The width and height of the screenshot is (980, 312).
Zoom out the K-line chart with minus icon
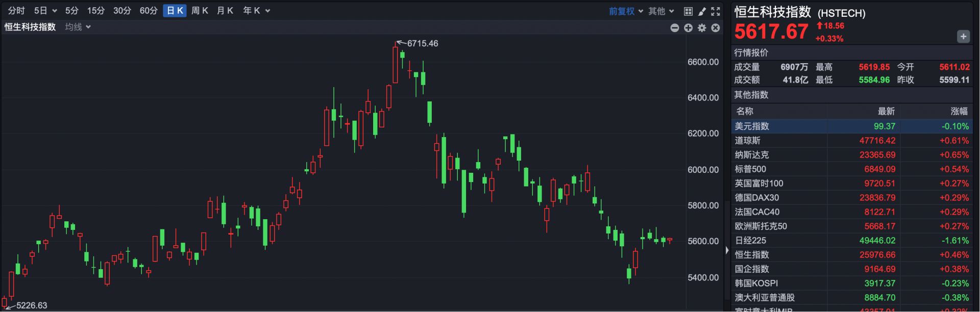pos(674,28)
